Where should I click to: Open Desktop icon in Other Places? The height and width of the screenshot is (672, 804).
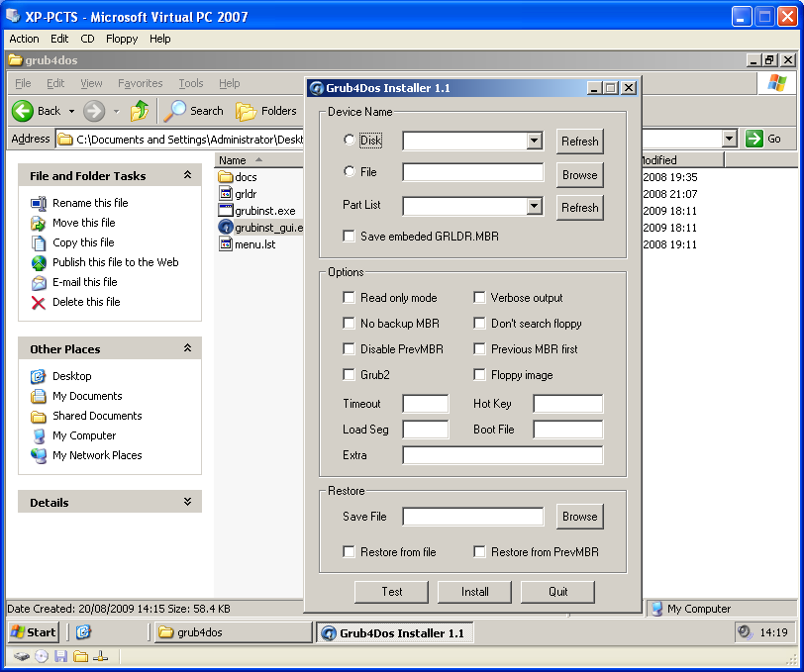click(39, 376)
